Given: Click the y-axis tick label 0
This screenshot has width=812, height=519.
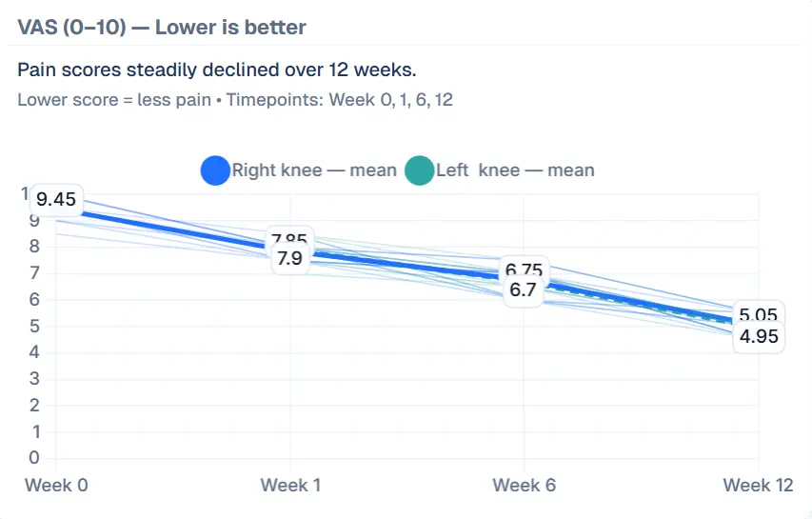Looking at the screenshot, I should (x=37, y=458).
